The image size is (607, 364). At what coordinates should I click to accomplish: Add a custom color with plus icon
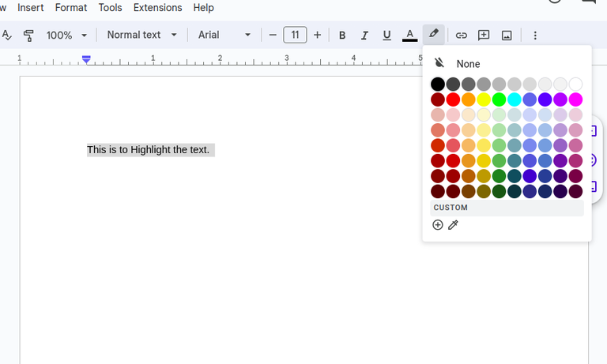click(438, 225)
